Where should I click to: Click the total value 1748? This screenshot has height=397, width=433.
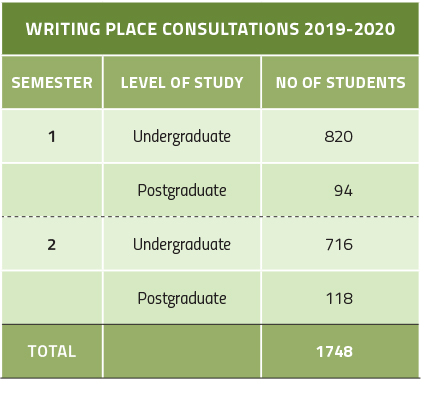334,352
